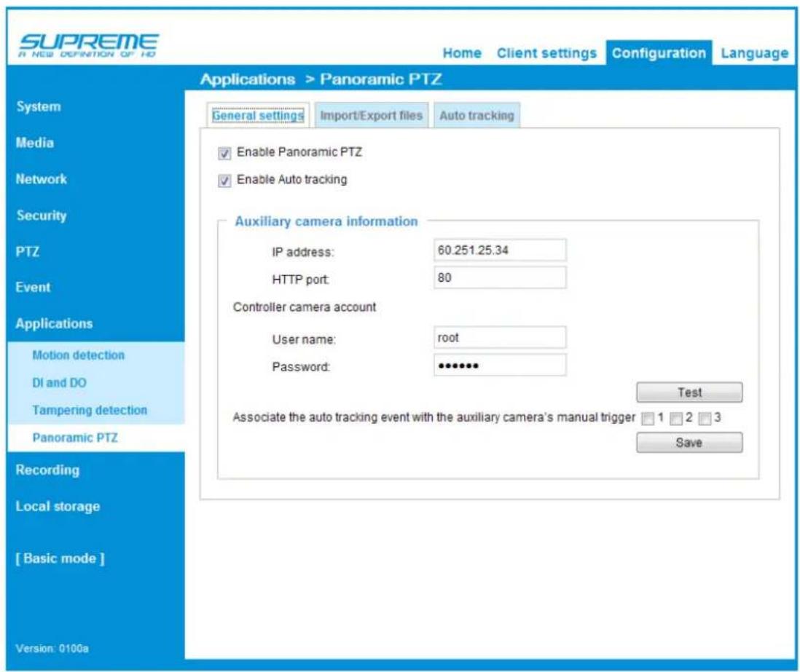800x672 pixels.
Task: Switch to Import/Export files tab
Action: pyautogui.click(x=371, y=115)
